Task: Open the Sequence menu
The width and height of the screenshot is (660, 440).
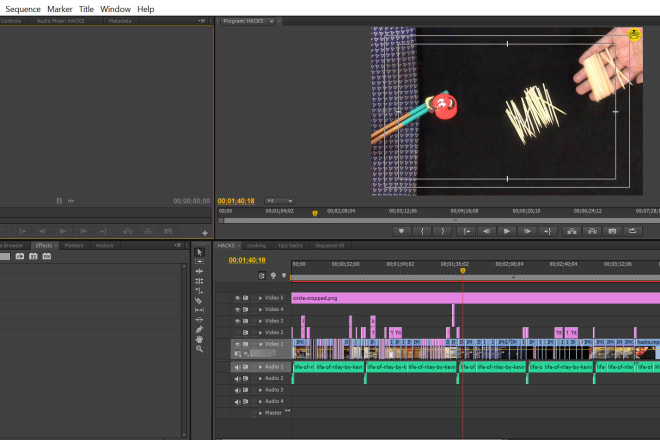Action: point(23,9)
